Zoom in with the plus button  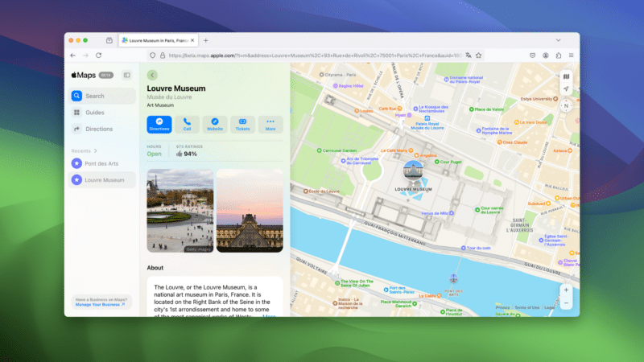pos(566,290)
